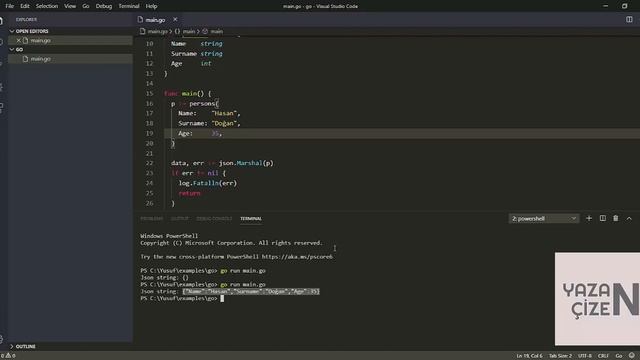Open the Debug menu

(104, 6)
